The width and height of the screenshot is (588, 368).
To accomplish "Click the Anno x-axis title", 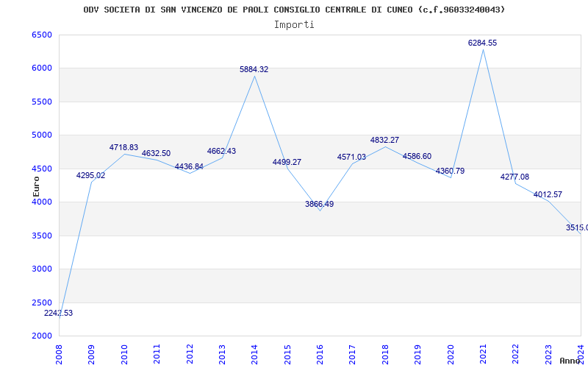I will [x=570, y=361].
